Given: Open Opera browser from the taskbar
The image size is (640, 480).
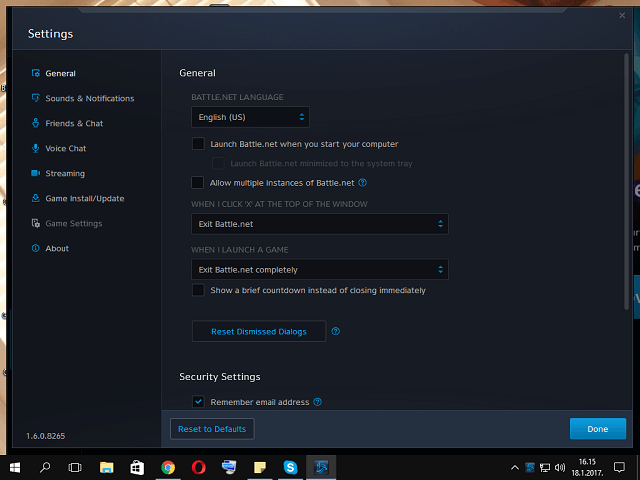Looking at the screenshot, I should pyautogui.click(x=198, y=467).
